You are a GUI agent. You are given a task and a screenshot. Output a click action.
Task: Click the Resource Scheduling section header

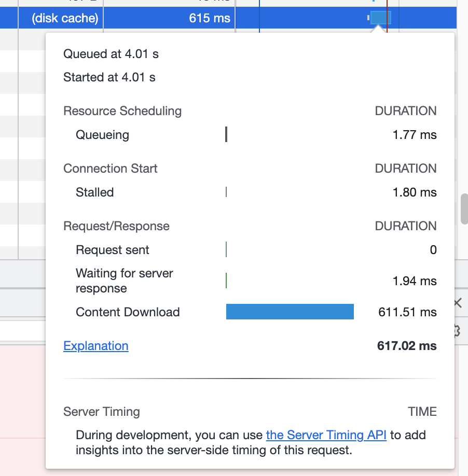[x=122, y=111]
